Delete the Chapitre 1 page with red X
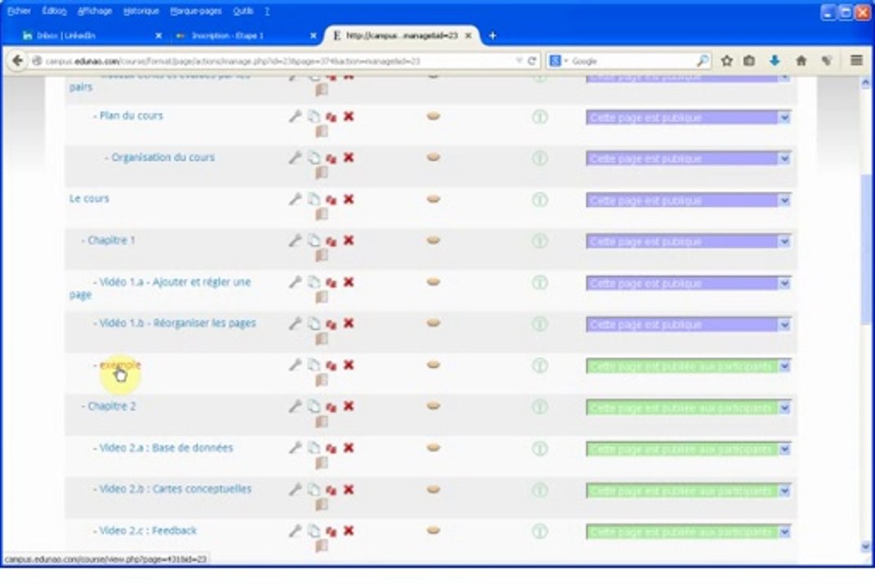This screenshot has width=875, height=588. 349,240
